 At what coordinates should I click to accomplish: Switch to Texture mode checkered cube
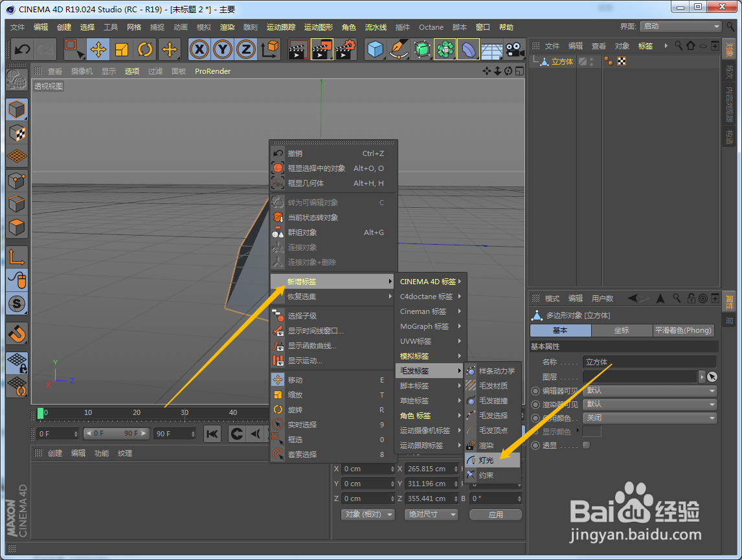[17, 133]
